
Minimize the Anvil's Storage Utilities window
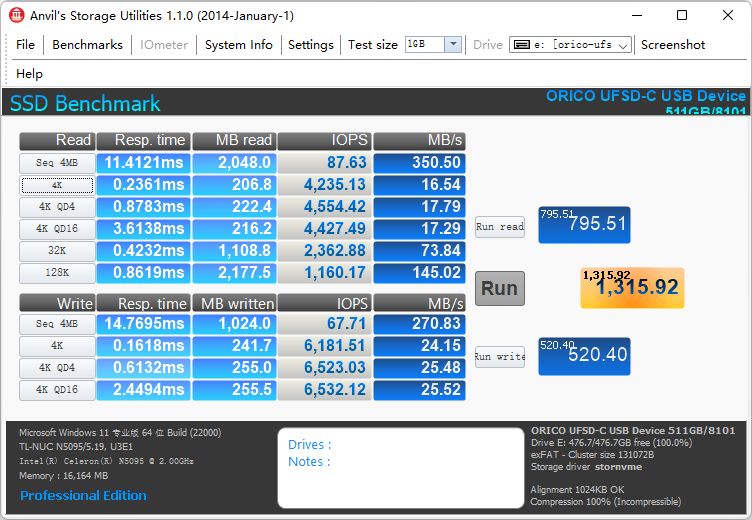click(637, 15)
